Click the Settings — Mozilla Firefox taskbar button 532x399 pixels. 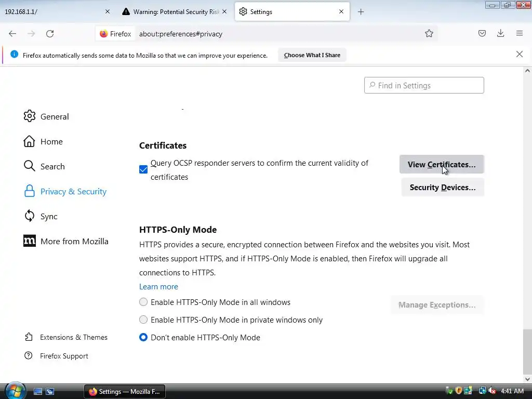(x=125, y=392)
